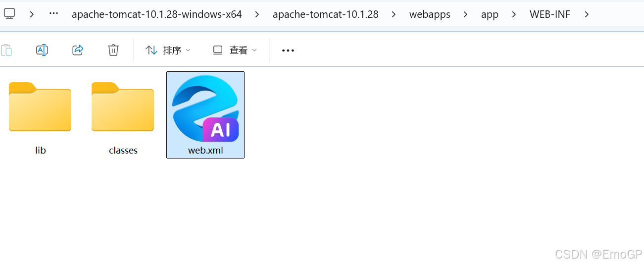Select the lib folder icon
This screenshot has height=265, width=644.
(40, 107)
